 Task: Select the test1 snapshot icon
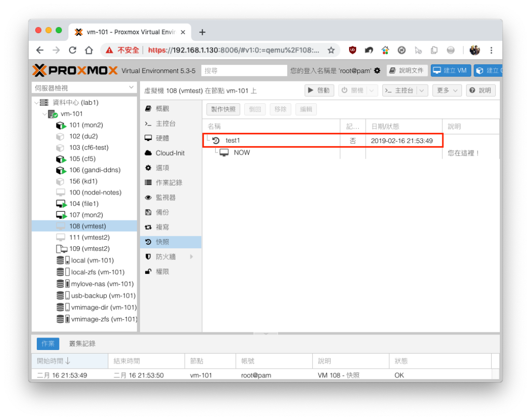(x=216, y=140)
